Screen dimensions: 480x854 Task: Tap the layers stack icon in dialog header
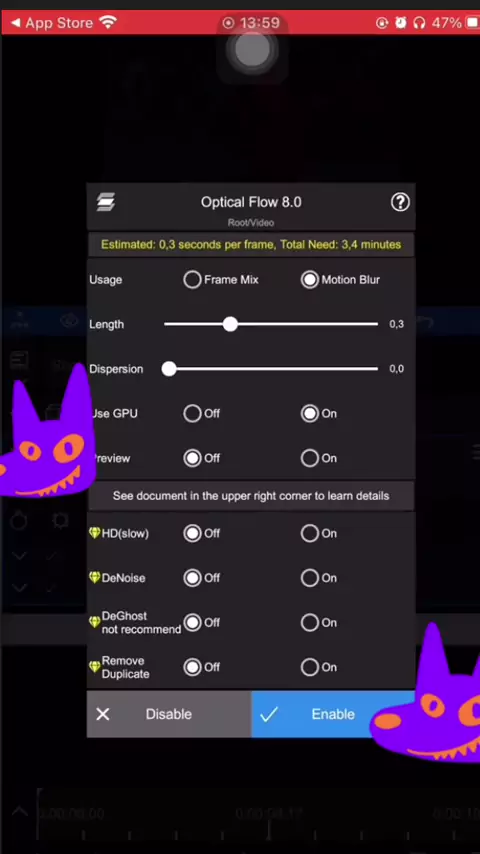(106, 202)
